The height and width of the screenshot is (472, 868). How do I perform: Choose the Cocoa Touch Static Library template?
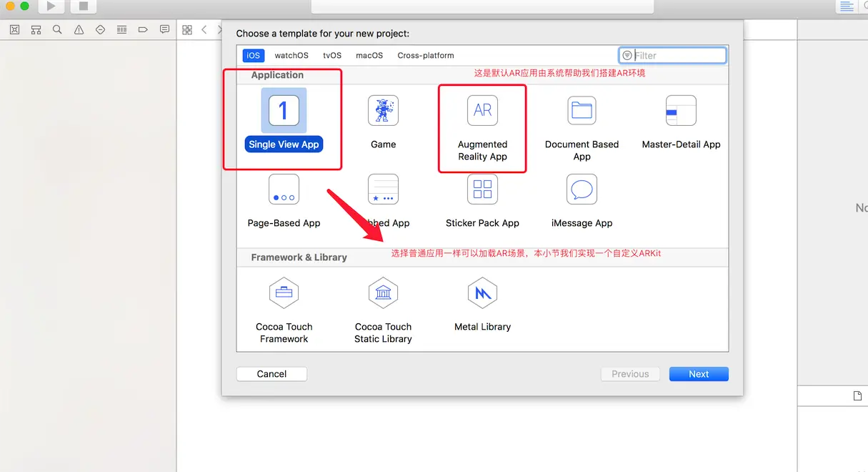383,311
